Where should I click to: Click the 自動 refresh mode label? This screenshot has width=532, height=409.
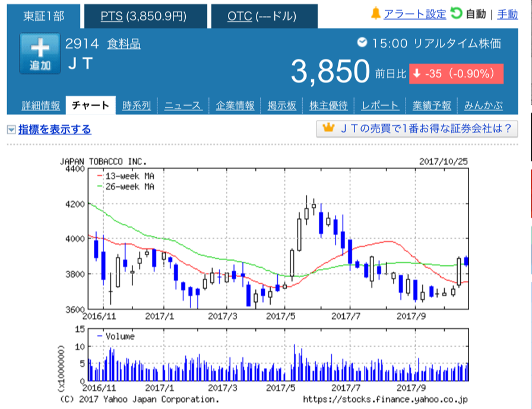[x=476, y=14]
